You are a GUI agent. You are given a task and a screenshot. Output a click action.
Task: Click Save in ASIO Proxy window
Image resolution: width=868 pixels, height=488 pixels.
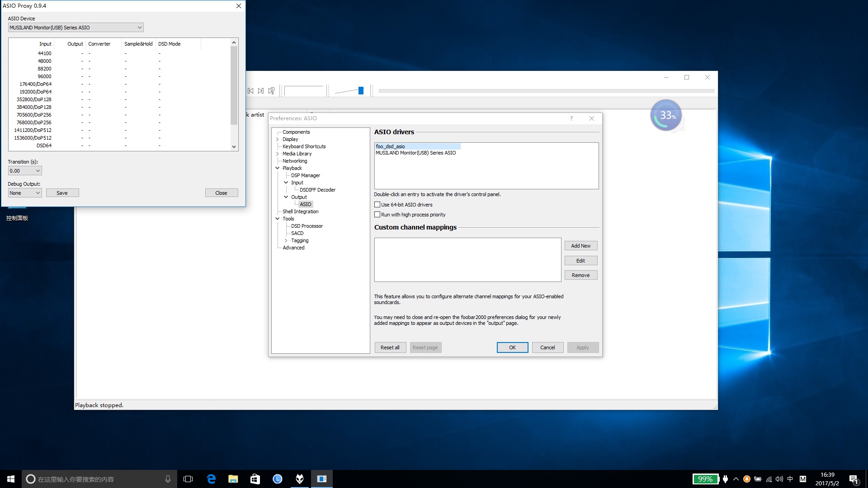coord(62,193)
